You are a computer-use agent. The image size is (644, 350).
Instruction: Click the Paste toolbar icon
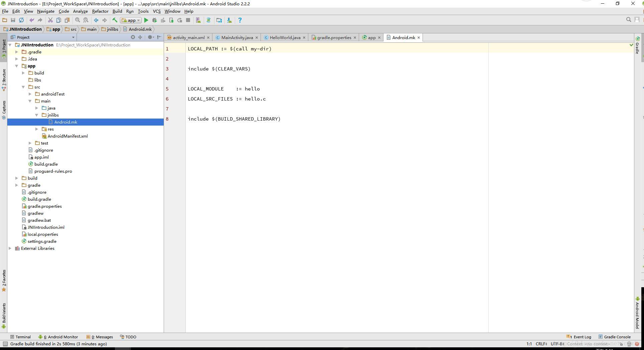[x=67, y=20]
